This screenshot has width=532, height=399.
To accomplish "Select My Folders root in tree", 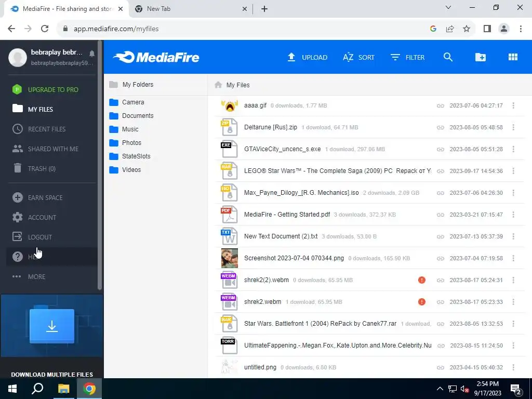I will (x=131, y=85).
